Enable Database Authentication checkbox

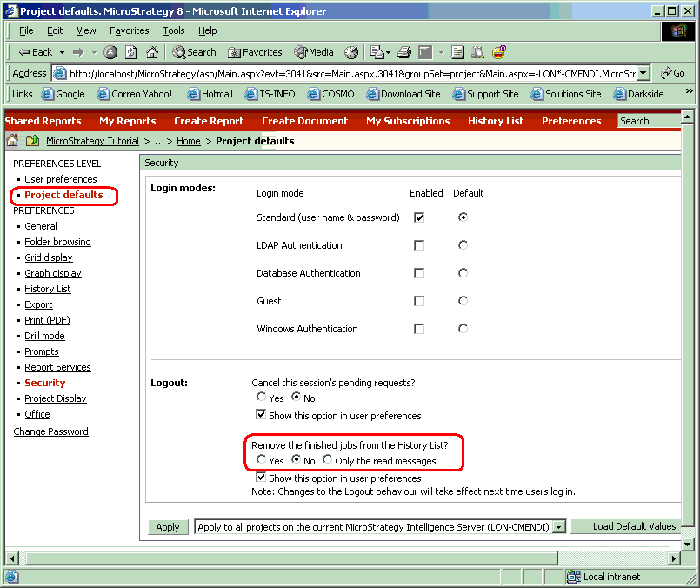click(419, 273)
